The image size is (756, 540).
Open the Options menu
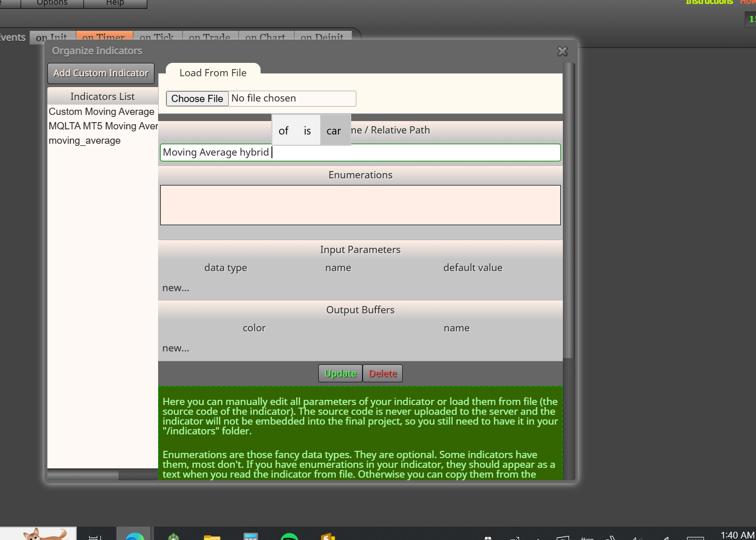(52, 3)
